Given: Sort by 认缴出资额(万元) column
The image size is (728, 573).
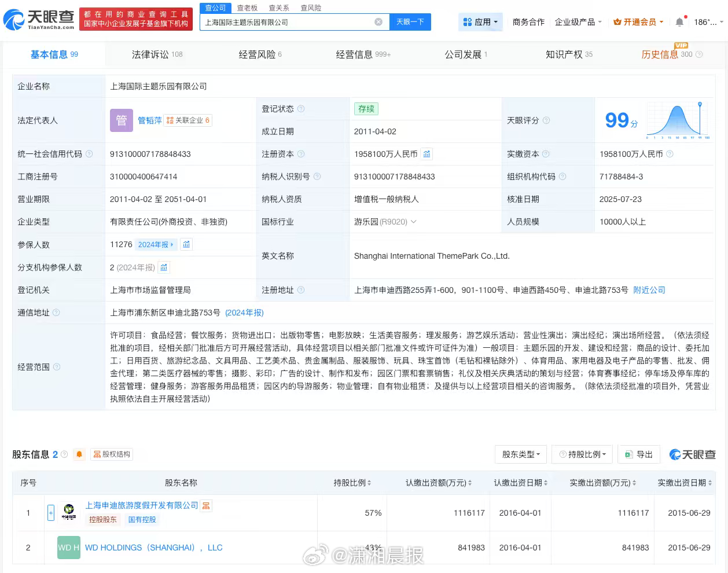Looking at the screenshot, I should [x=470, y=483].
